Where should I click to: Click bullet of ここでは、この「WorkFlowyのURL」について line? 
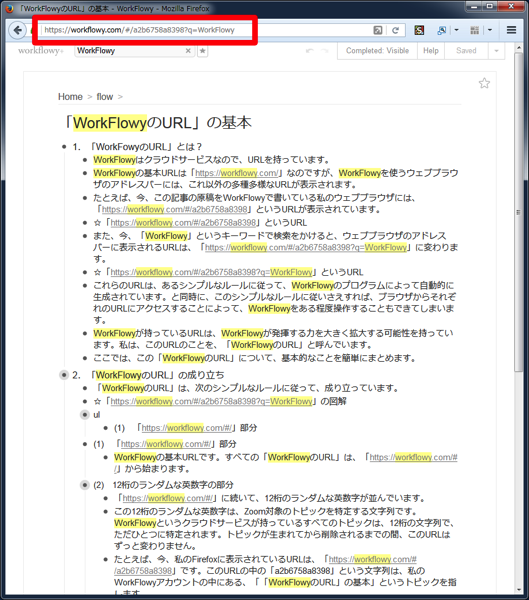85,358
